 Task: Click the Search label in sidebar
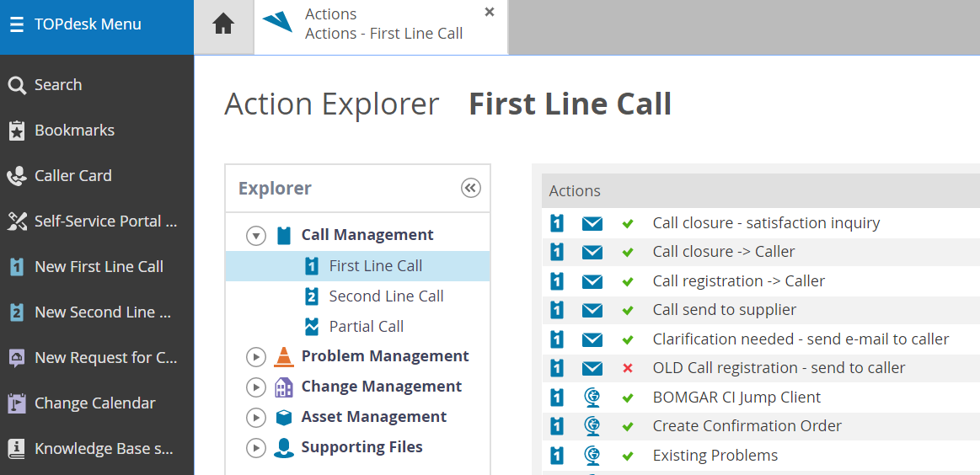point(58,85)
